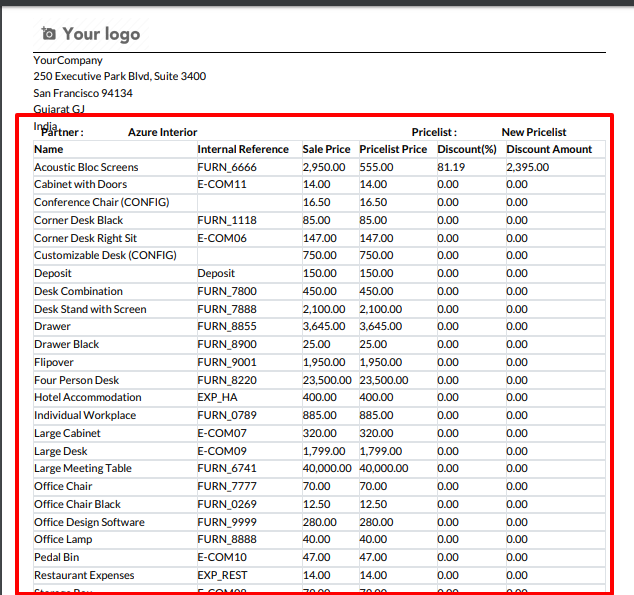Select 'Individual Workplace' product name

coord(85,415)
